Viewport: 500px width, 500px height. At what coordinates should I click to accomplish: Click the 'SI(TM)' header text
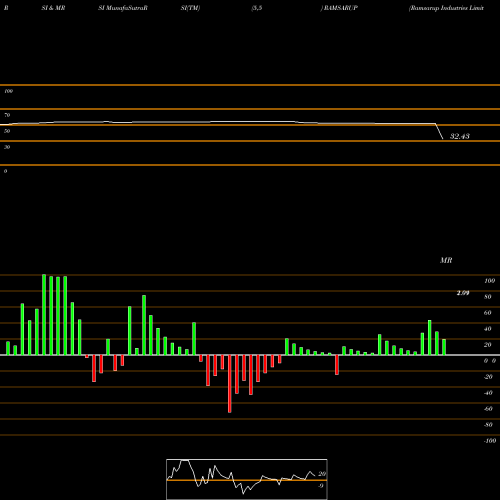pyautogui.click(x=190, y=8)
